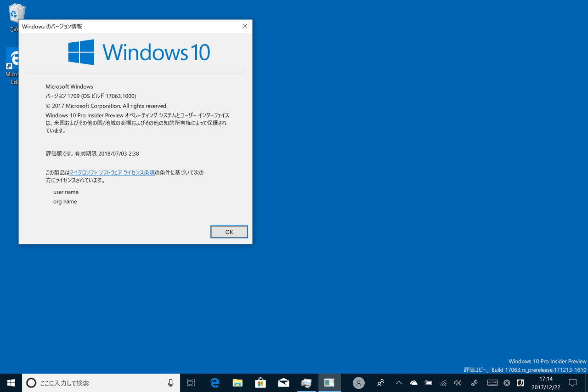Image resolution: width=588 pixels, height=392 pixels.
Task: Open the speaker volume control
Action: pyautogui.click(x=458, y=383)
